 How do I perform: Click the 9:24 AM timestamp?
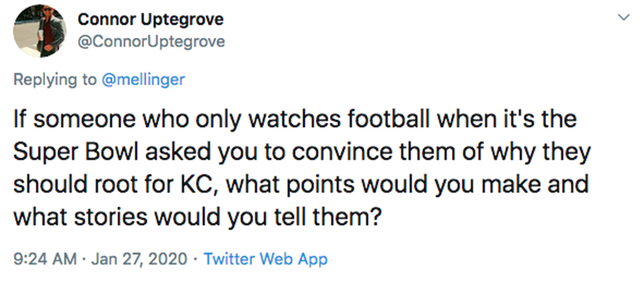(x=44, y=259)
